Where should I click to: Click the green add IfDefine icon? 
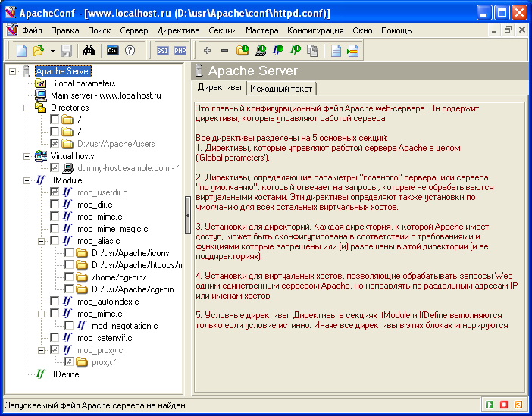point(296,51)
